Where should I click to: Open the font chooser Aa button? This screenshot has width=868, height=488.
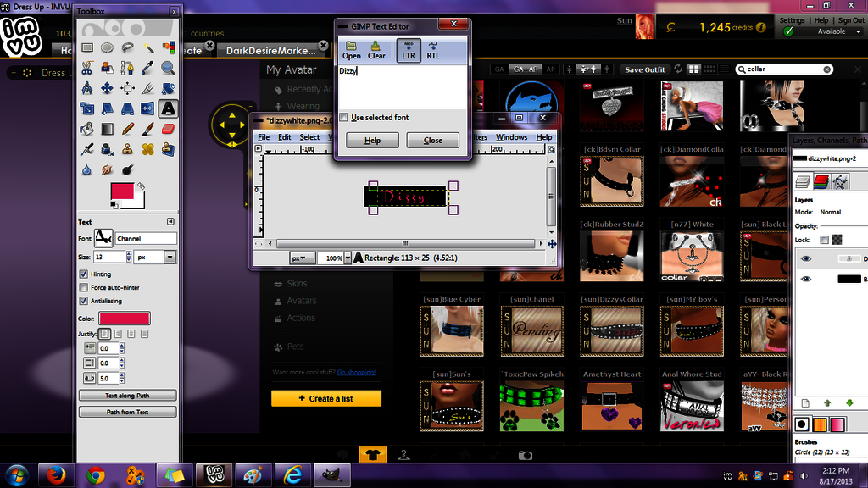coord(103,238)
